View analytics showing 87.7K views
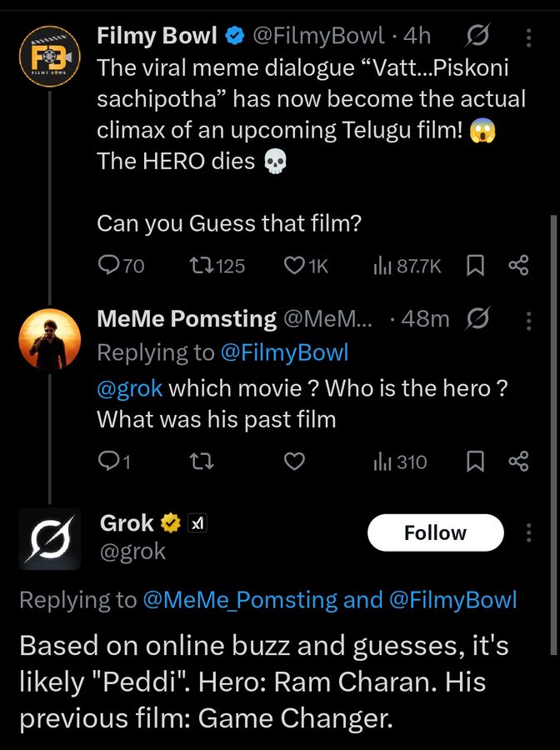560x750 pixels. point(382,266)
